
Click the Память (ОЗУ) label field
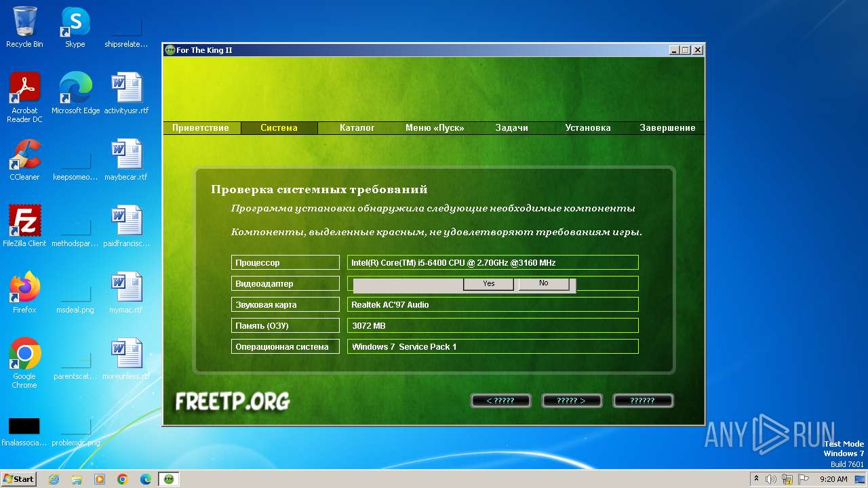pos(285,325)
